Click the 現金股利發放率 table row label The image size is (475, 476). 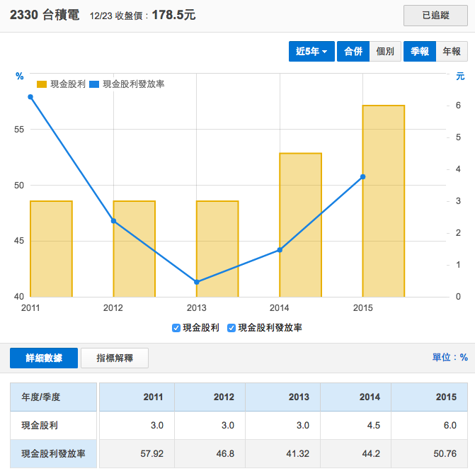point(54,453)
